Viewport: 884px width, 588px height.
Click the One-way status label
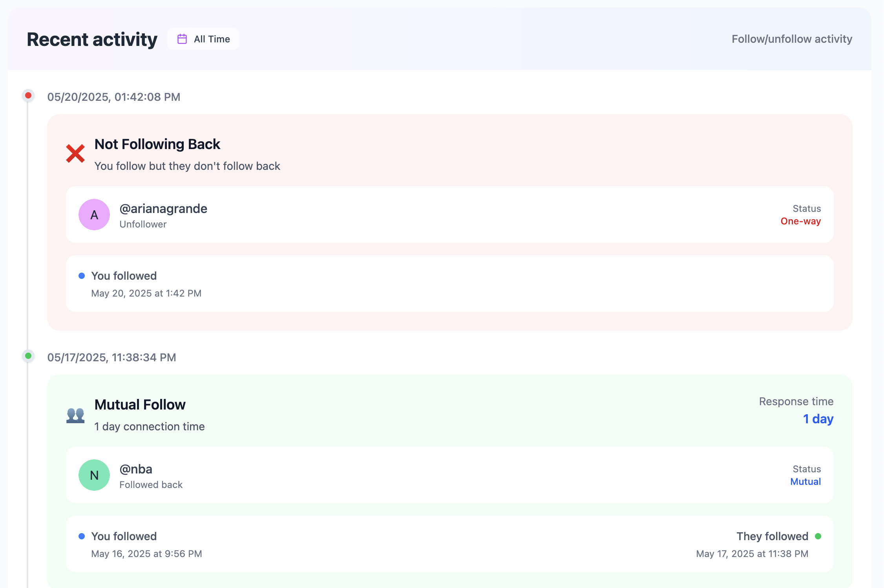coord(800,221)
